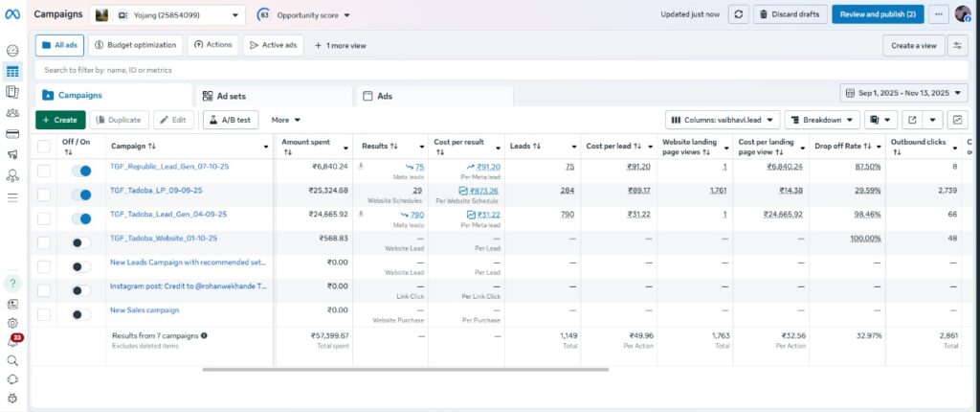Check the box for New Sales campaign

pyautogui.click(x=44, y=313)
